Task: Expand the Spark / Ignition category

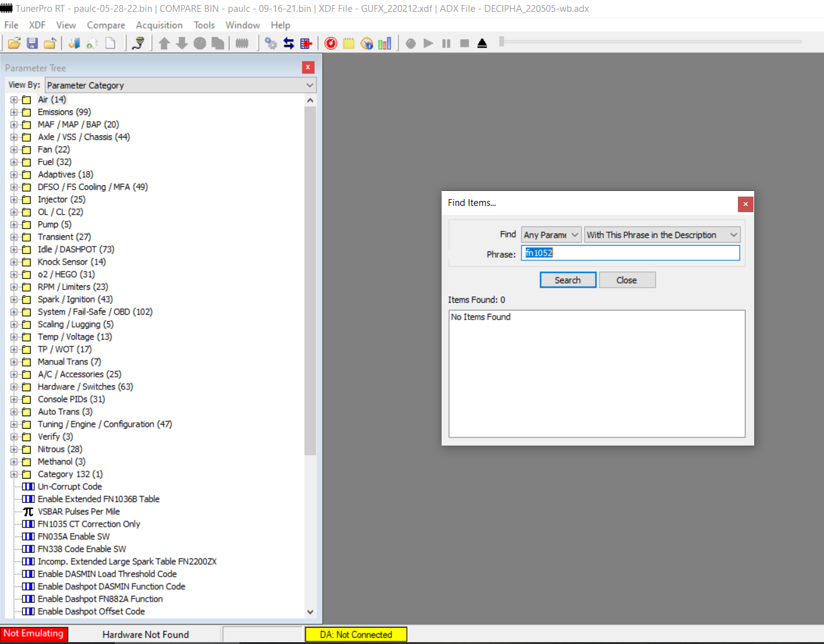Action: tap(14, 300)
